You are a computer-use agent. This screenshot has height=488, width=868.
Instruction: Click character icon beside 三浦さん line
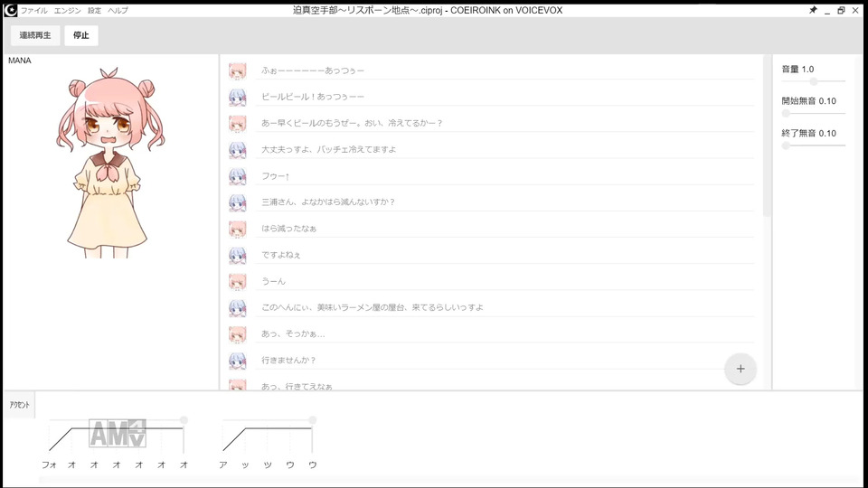tap(238, 202)
